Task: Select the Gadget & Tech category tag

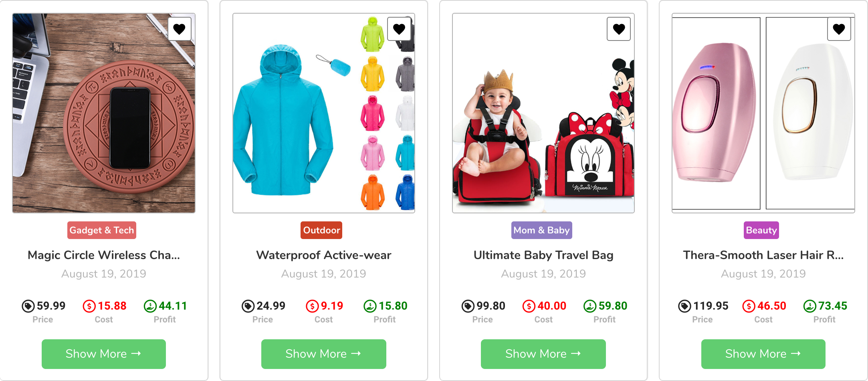Action: (x=102, y=230)
